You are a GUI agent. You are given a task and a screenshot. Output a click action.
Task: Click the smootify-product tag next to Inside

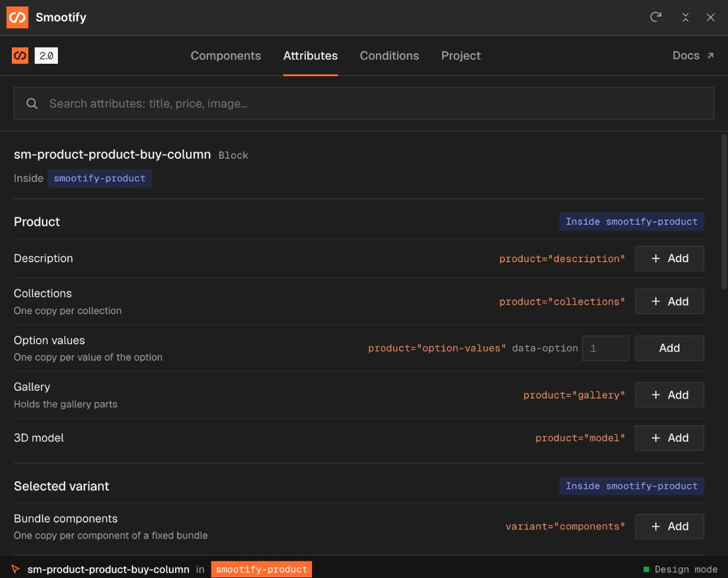(x=99, y=178)
